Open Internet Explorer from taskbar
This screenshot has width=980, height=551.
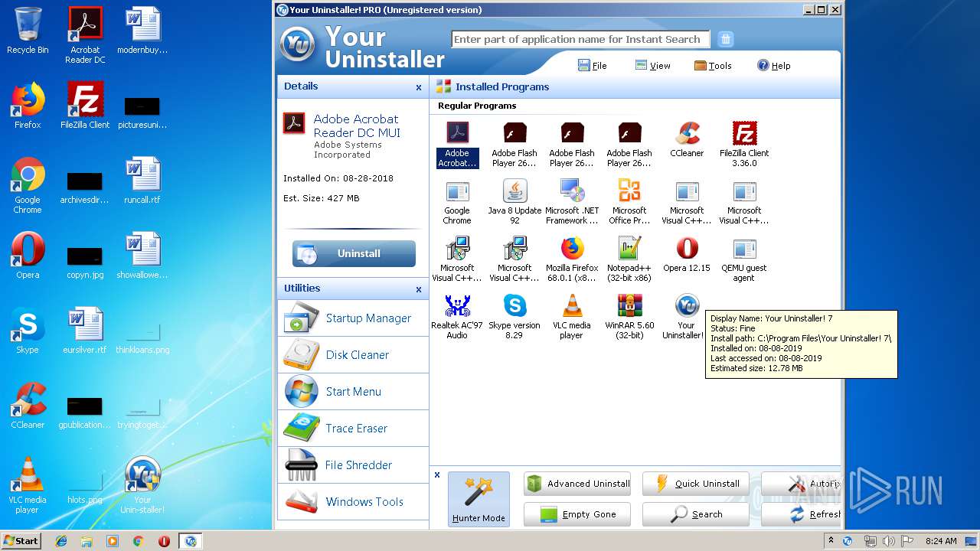click(x=61, y=541)
